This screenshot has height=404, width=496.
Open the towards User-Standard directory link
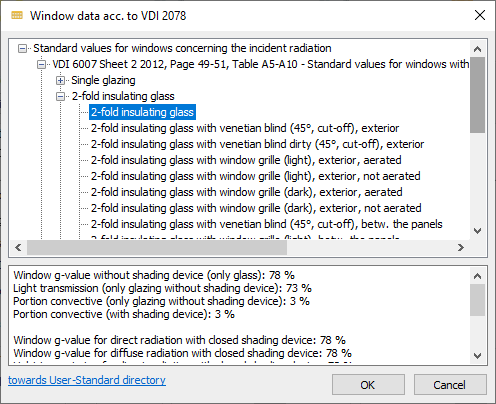click(87, 380)
